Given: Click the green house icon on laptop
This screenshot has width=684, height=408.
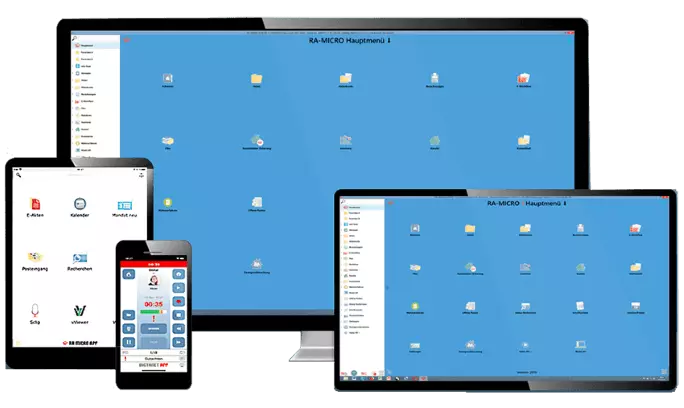Looking at the screenshot, I should 581,267.
